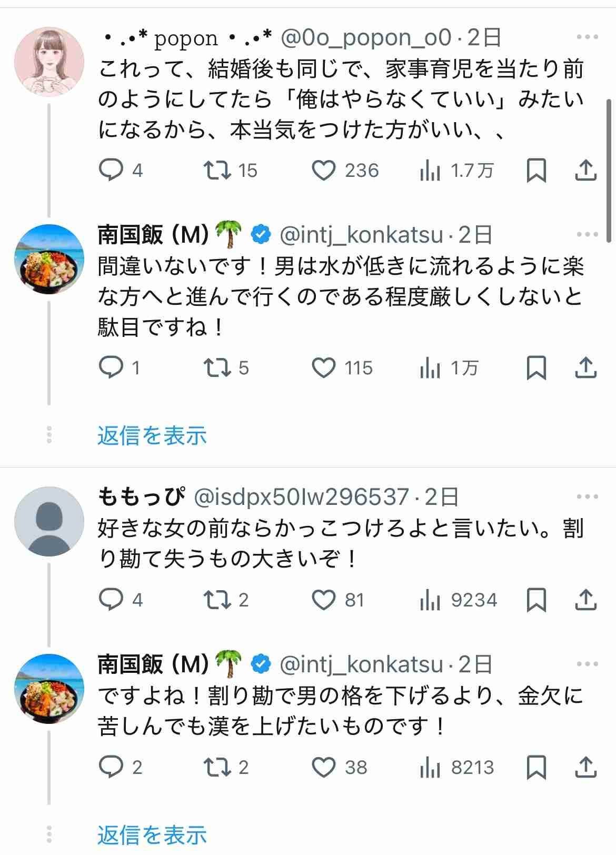Reply to ももっぴ's tweet

(x=111, y=600)
